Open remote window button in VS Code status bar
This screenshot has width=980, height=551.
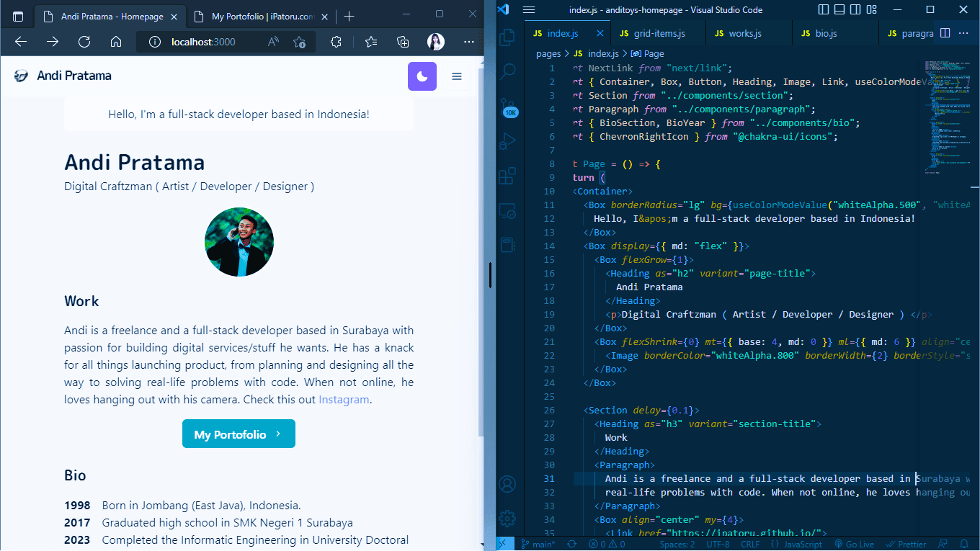504,544
